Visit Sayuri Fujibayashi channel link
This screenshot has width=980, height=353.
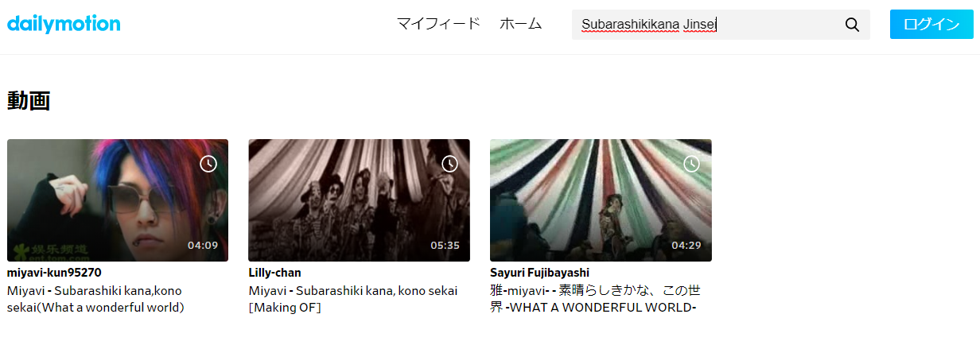539,273
